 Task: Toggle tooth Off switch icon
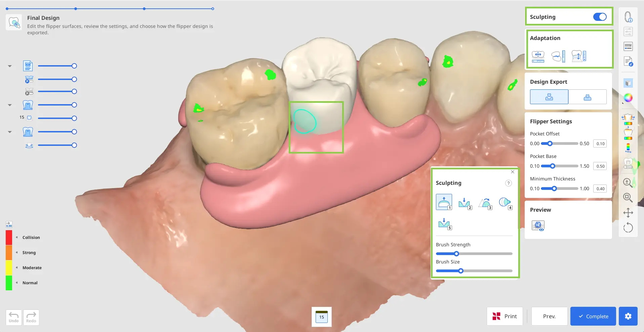point(628,163)
